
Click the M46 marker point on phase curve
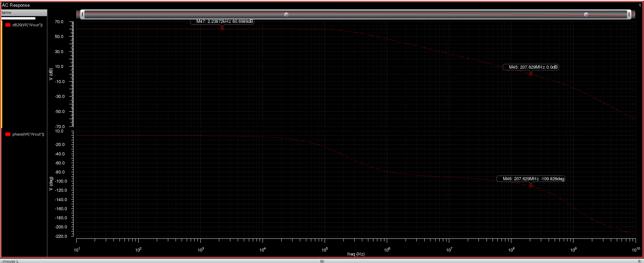click(531, 186)
